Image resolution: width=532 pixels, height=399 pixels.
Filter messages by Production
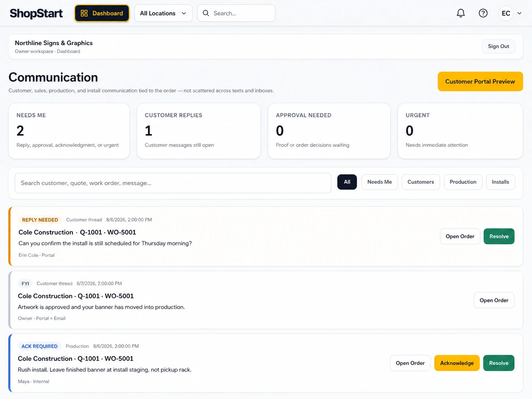click(x=463, y=182)
